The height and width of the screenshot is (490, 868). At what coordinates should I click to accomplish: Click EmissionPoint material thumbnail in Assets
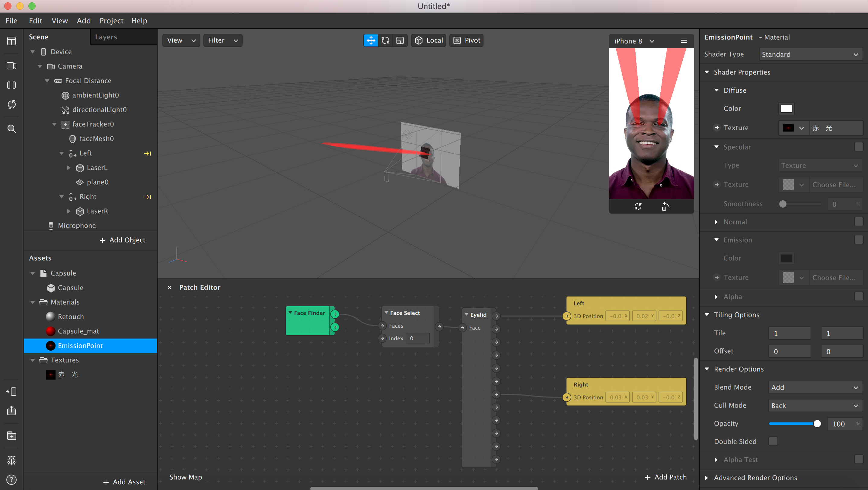(50, 345)
